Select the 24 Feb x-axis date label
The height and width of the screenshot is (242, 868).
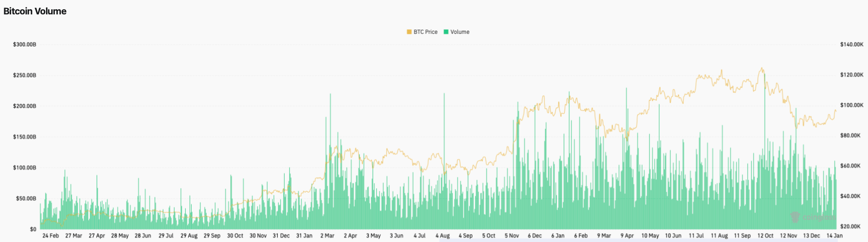click(50, 235)
